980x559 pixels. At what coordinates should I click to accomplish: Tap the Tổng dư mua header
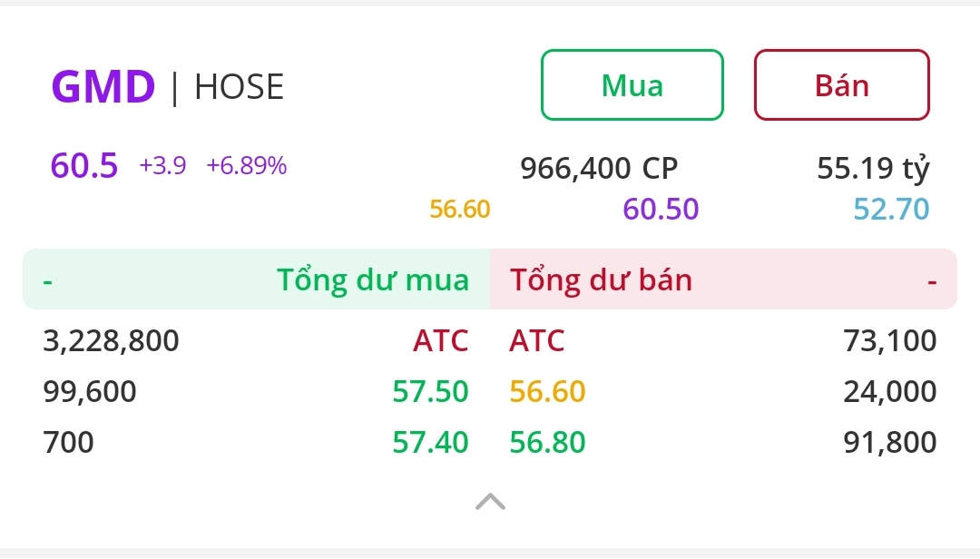pos(373,279)
